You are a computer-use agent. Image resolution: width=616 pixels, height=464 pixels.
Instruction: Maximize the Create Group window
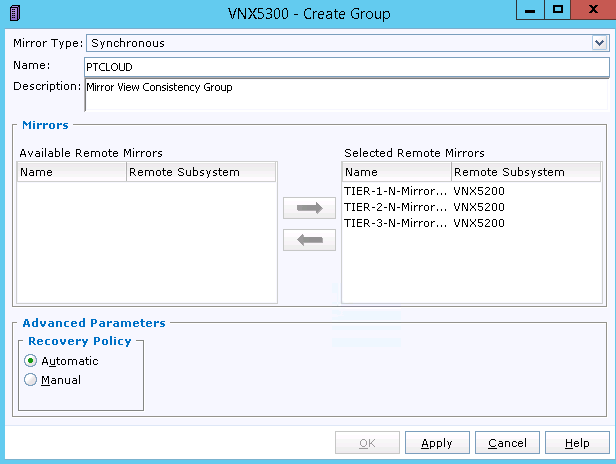pyautogui.click(x=557, y=9)
